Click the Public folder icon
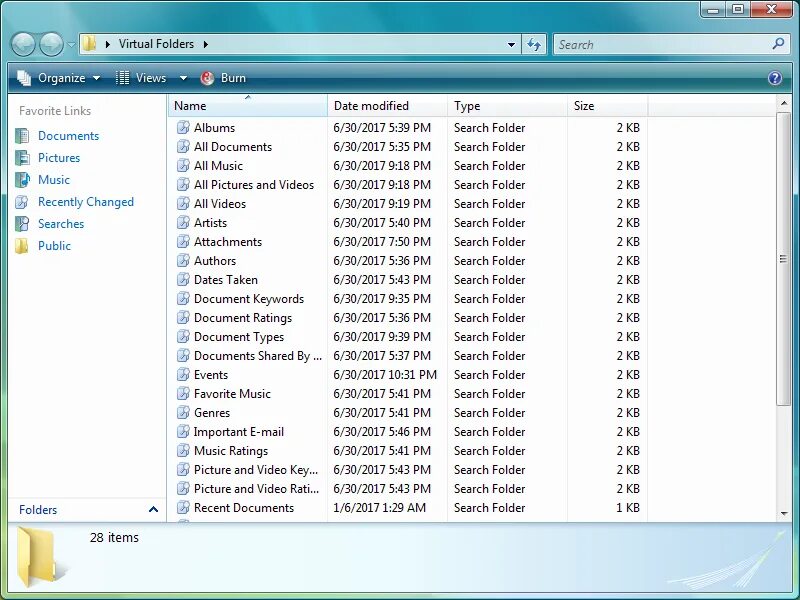This screenshot has width=800, height=600. coord(22,245)
